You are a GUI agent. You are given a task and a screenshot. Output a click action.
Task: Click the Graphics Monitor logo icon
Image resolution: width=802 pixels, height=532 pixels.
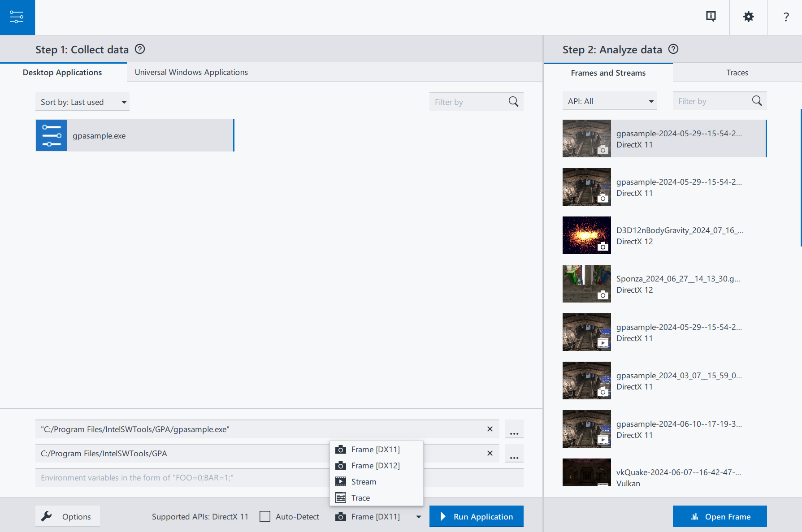coord(17,17)
